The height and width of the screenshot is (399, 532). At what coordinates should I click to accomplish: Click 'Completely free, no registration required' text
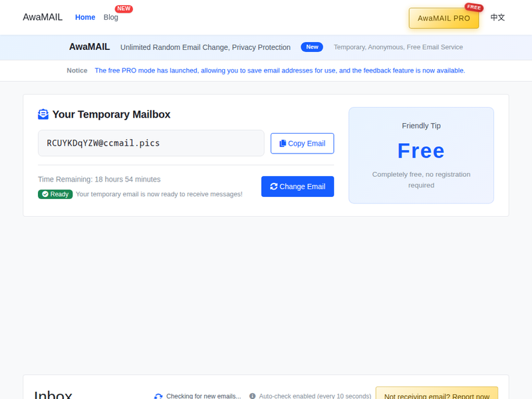point(421,180)
